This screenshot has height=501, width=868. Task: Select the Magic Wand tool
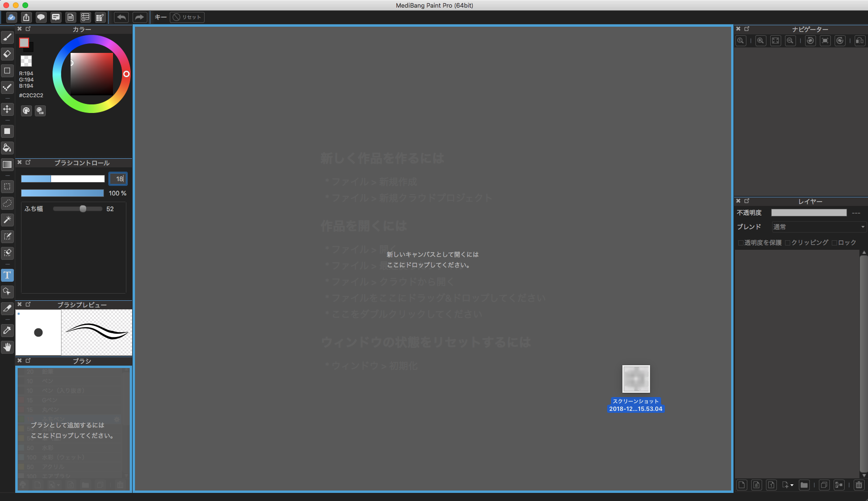[x=7, y=220]
